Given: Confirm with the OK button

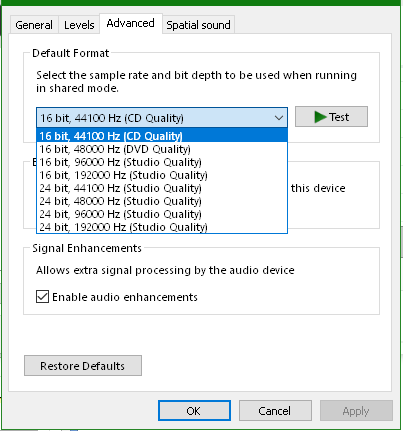Looking at the screenshot, I should tap(194, 411).
